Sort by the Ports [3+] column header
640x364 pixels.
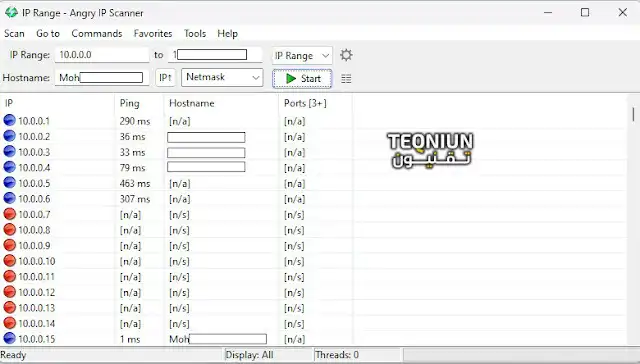[316, 103]
